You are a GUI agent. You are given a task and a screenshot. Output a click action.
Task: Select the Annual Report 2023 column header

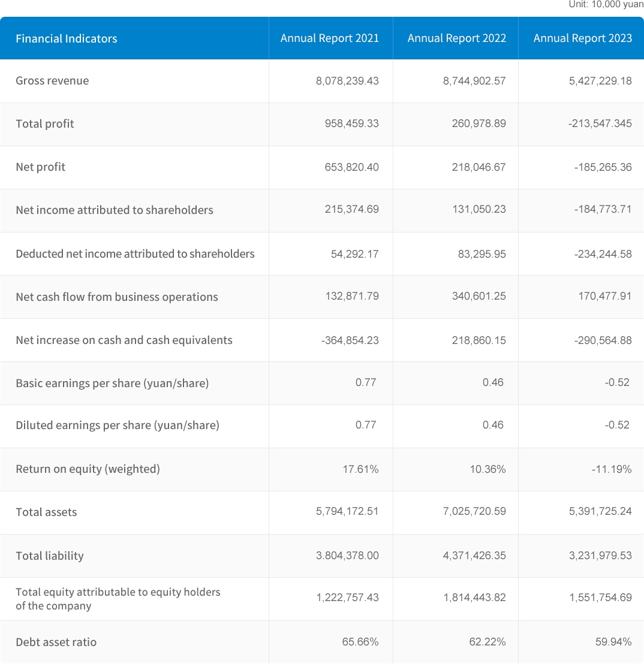(582, 38)
